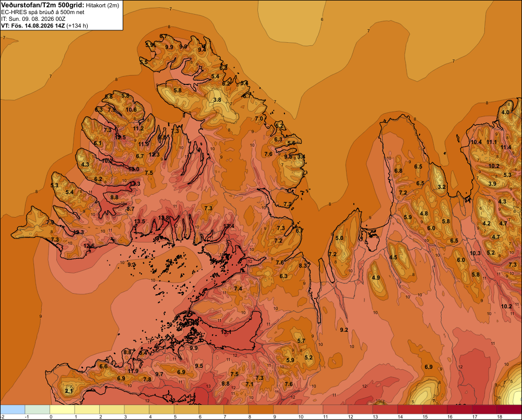Click the Veðurstofan/T2m 500grid title text
Screen dimensions: 522x420
[x=43, y=5]
